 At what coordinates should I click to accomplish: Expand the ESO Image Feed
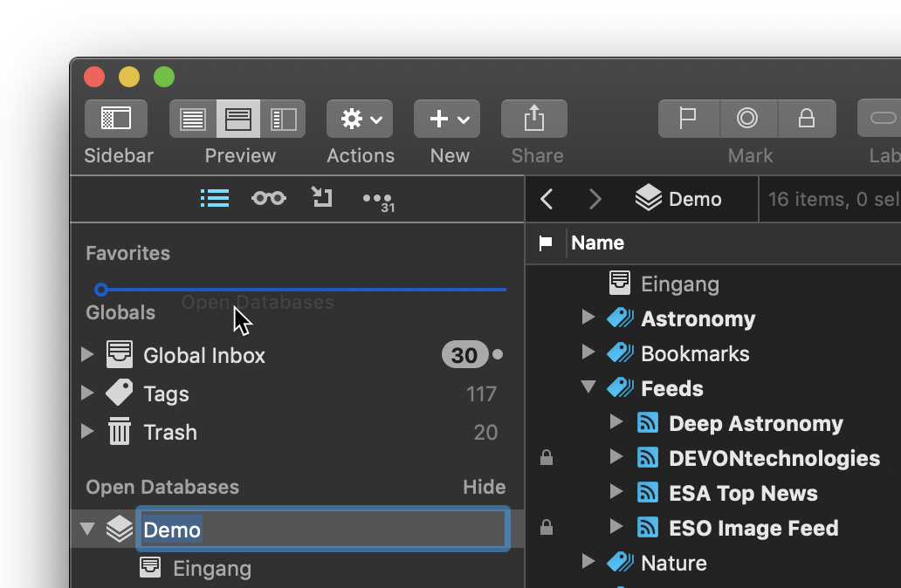pos(616,527)
